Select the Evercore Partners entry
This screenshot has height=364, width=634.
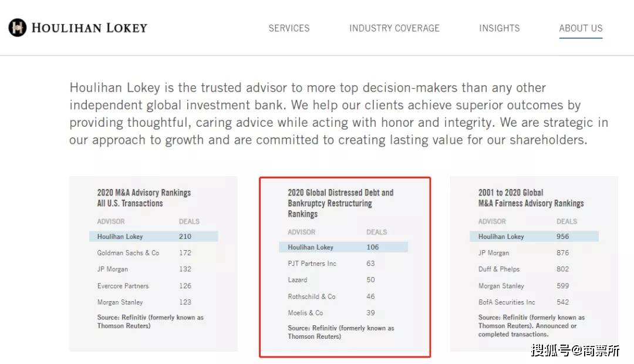point(123,286)
